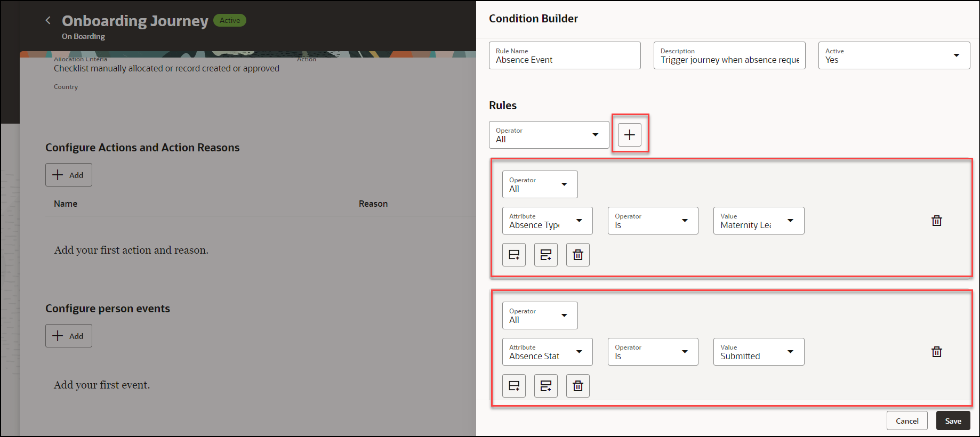Delete group trash icon below Absence Status row

(x=578, y=386)
